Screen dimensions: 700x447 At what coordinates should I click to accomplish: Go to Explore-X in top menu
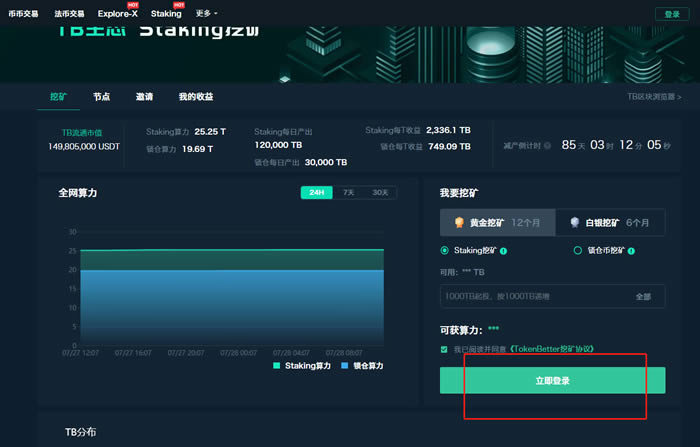click(118, 14)
